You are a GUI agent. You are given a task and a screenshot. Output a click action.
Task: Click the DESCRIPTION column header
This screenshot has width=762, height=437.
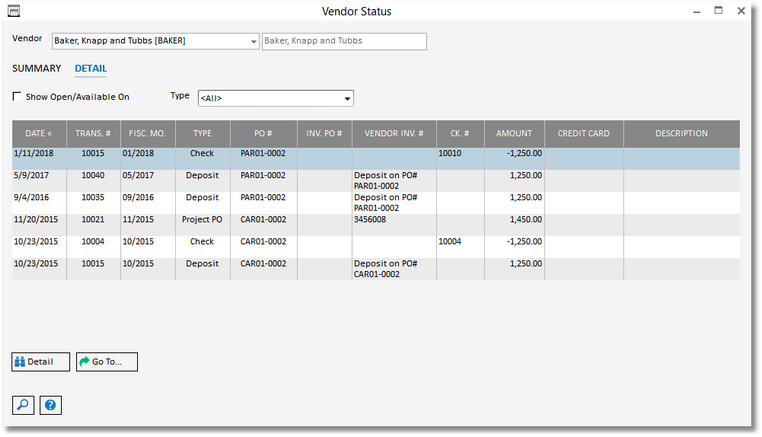681,134
